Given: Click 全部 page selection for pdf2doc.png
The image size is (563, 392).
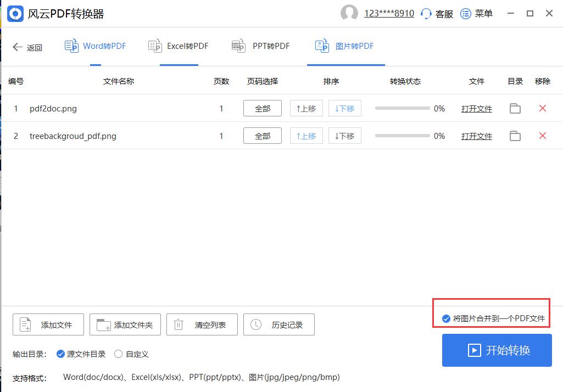Looking at the screenshot, I should tap(262, 108).
